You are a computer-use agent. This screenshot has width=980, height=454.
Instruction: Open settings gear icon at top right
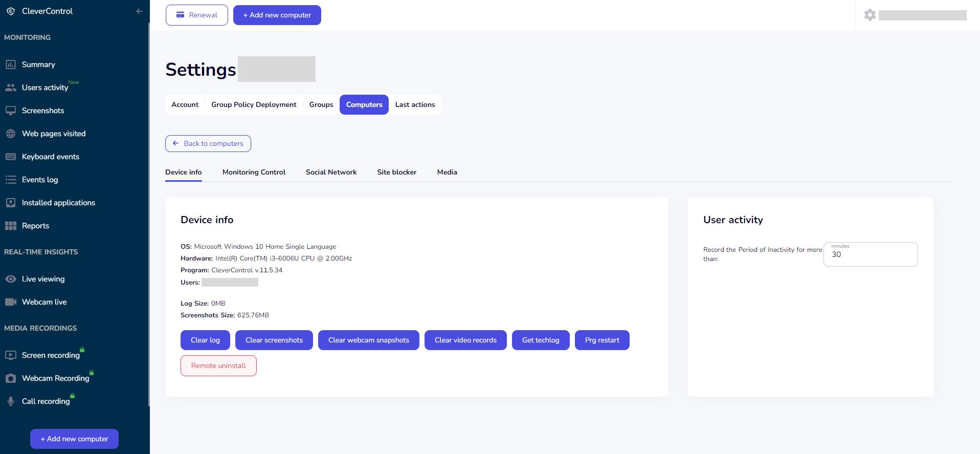click(870, 15)
